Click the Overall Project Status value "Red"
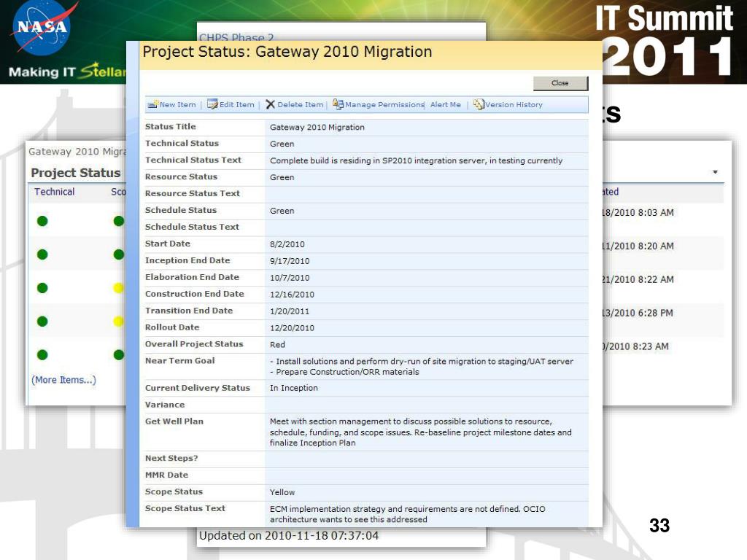Screen dimensions: 747x560 (x=277, y=344)
